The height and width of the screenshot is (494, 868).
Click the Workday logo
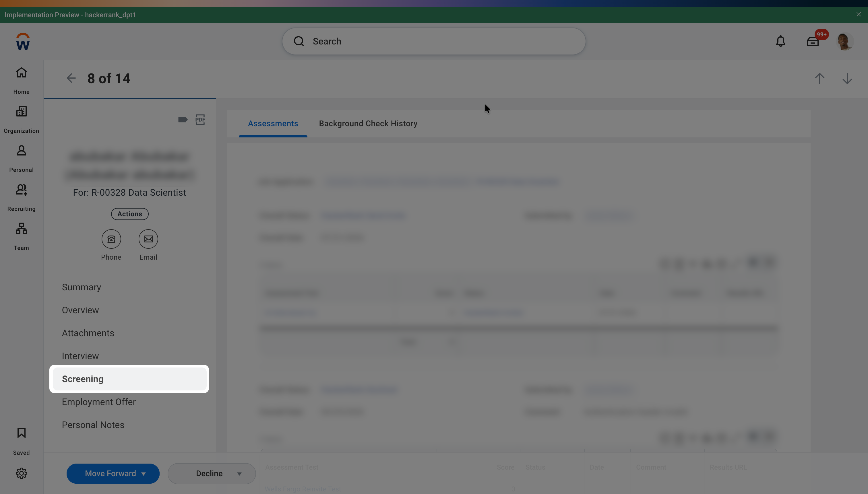click(x=23, y=41)
